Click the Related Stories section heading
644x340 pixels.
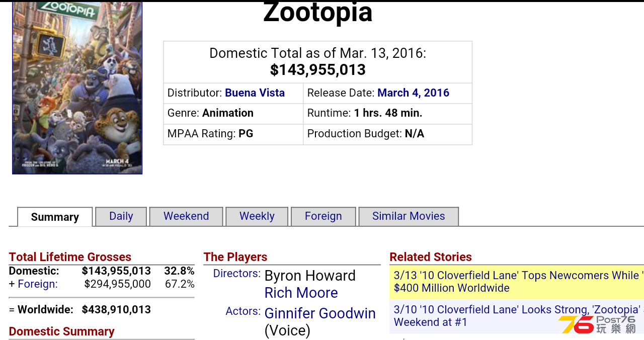point(431,257)
